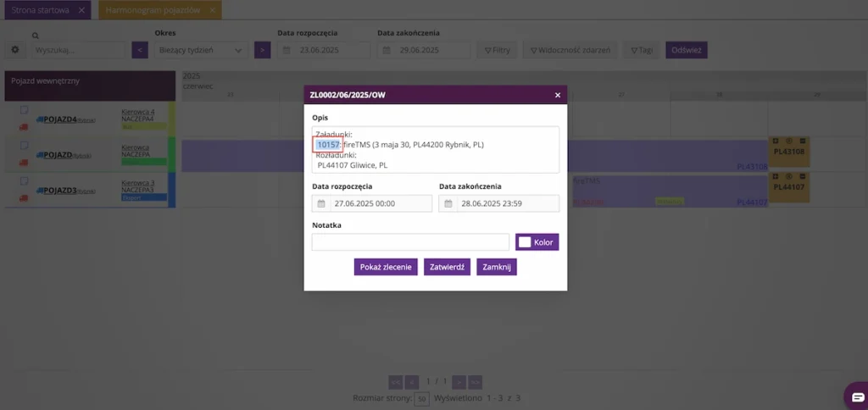Click the red truck icon for POJAZD4
The image size is (868, 410).
coord(23,127)
